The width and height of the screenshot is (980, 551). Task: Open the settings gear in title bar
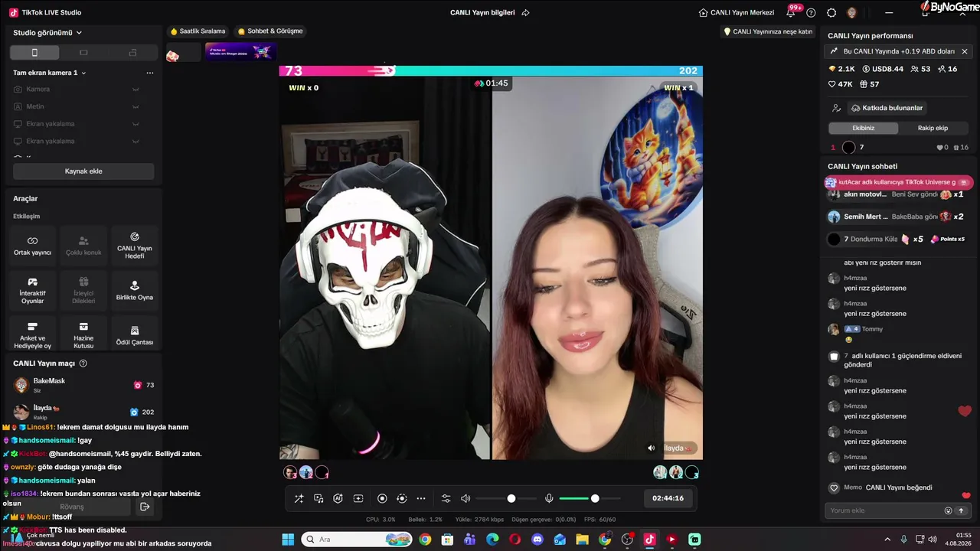(x=831, y=12)
